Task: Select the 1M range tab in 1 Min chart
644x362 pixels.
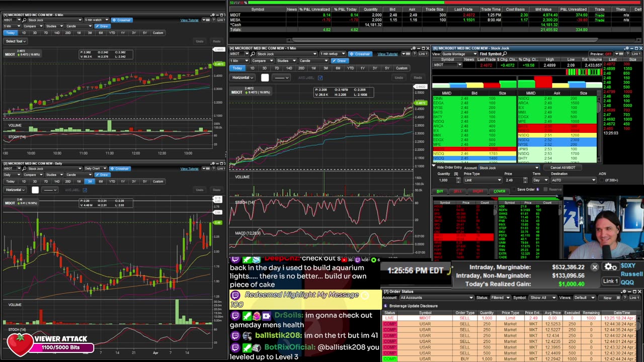Action: 313,68
